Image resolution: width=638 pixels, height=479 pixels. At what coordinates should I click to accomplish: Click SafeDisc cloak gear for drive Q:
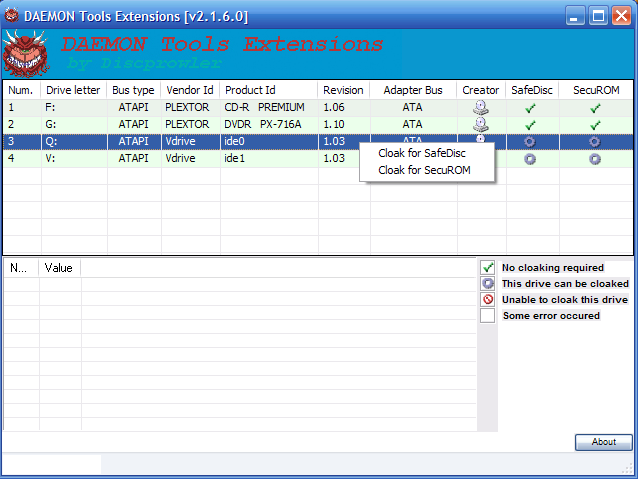click(529, 142)
